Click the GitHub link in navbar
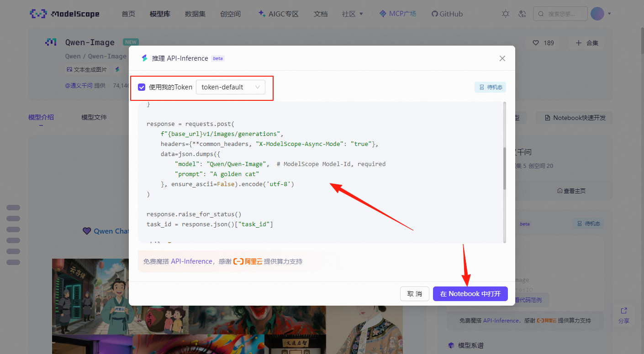The image size is (644, 354). tap(447, 14)
